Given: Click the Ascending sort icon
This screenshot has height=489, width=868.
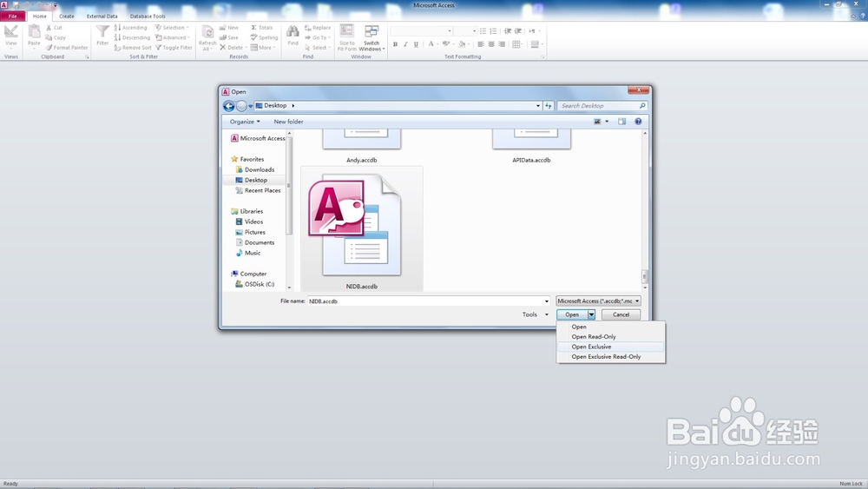Looking at the screenshot, I should tap(117, 28).
